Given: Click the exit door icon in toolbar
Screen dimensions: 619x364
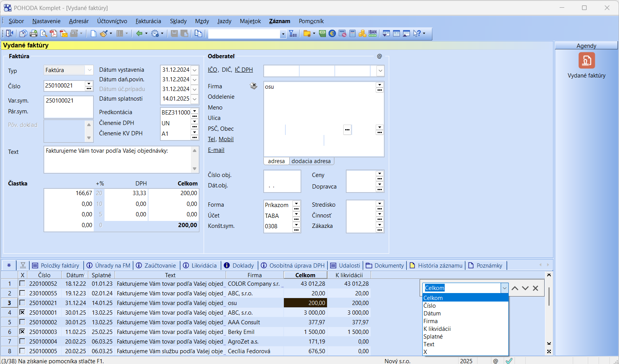Looking at the screenshot, I should coord(10,34).
